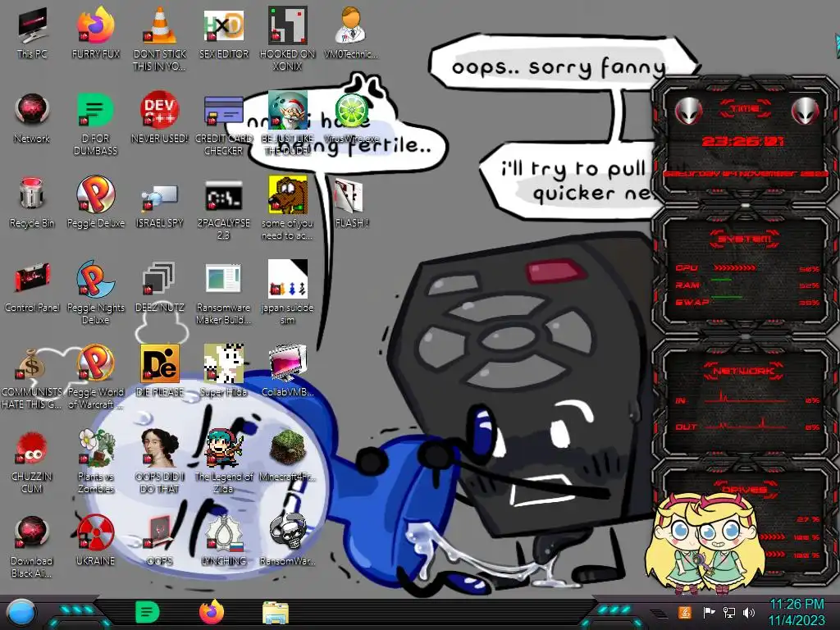Open the D FOR DUMBASS shortcut

(x=95, y=123)
